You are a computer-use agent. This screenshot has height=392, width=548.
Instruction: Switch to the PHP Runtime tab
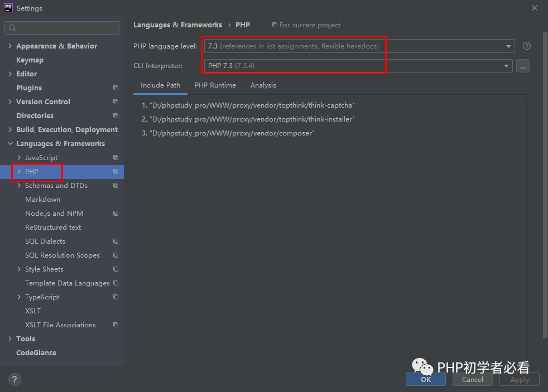pos(215,85)
